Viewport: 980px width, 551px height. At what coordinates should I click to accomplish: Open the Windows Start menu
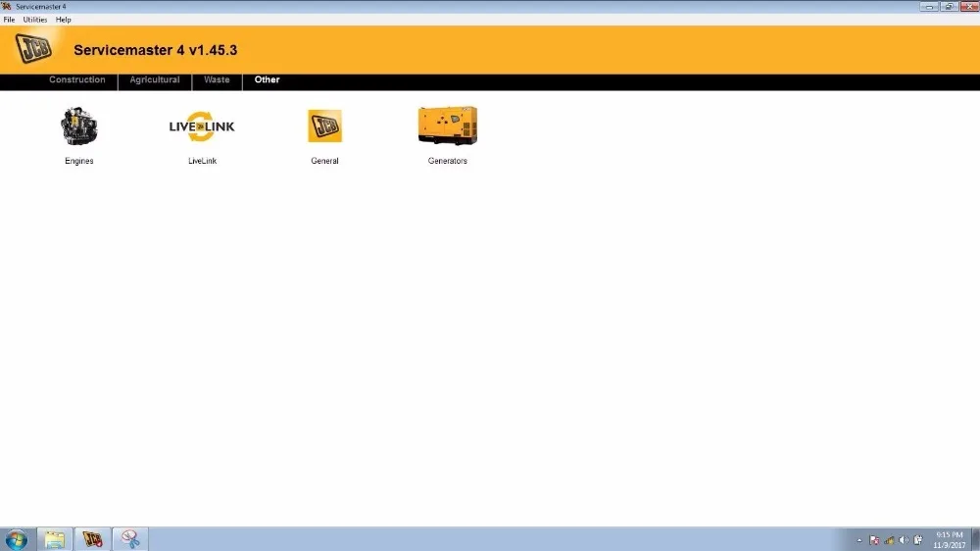[x=17, y=539]
